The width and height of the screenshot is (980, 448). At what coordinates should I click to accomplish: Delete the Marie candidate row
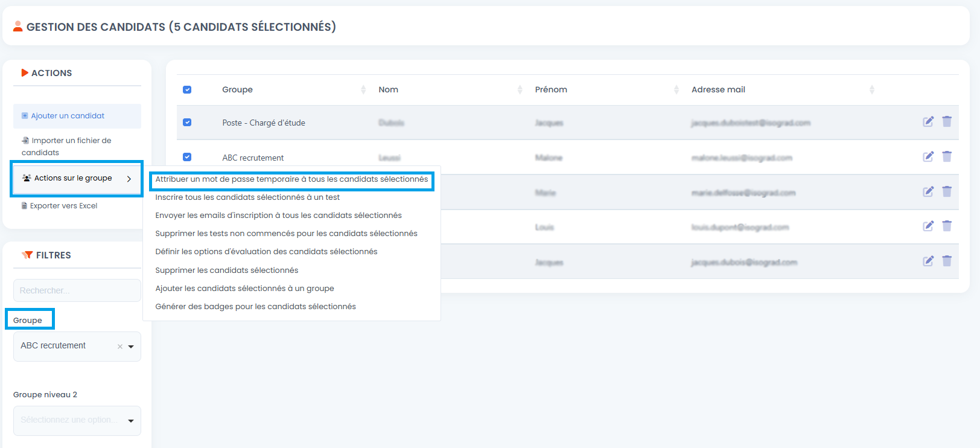coord(947,191)
